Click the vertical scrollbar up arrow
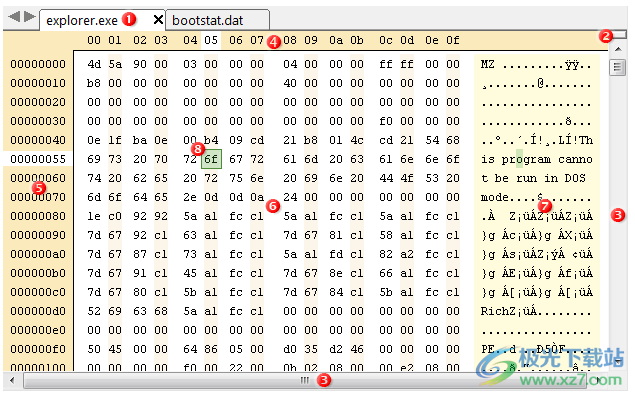Viewport: 635px width, 396px height. click(618, 49)
